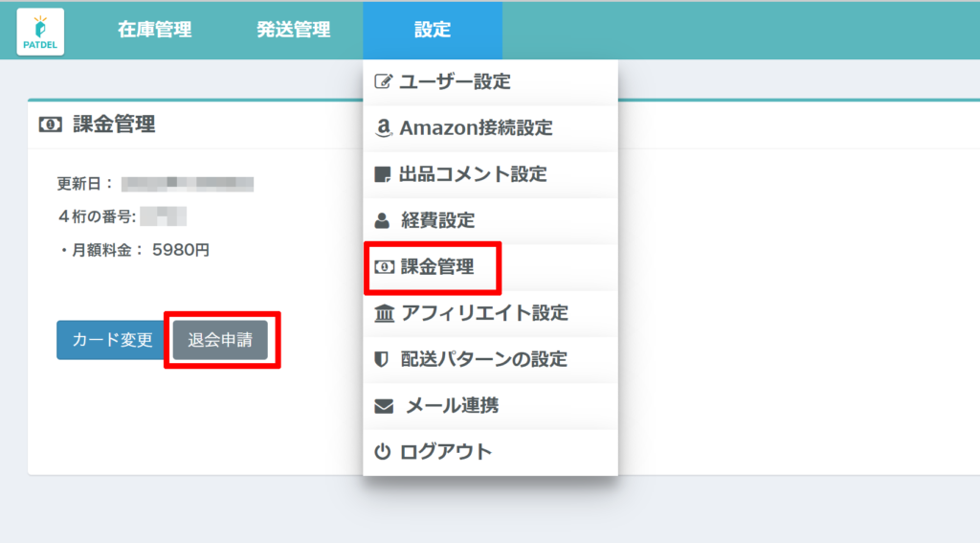
Task: Click the 課金管理 panel header icon
Action: click(50, 124)
